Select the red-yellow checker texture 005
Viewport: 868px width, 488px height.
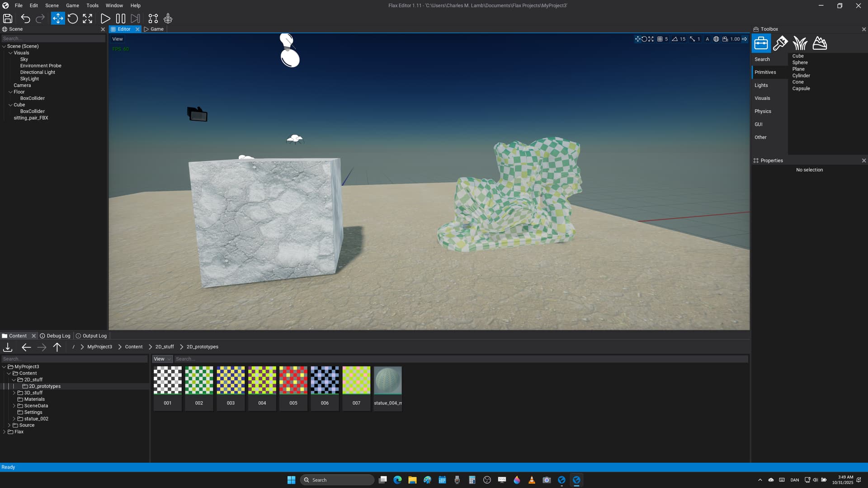(x=293, y=380)
